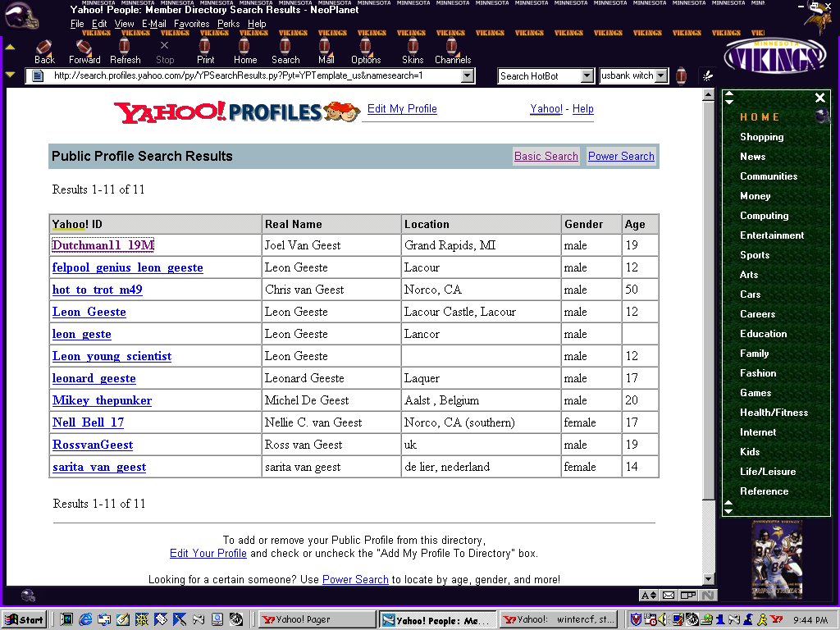The height and width of the screenshot is (630, 840).
Task: Go to the Home page
Action: tap(244, 52)
